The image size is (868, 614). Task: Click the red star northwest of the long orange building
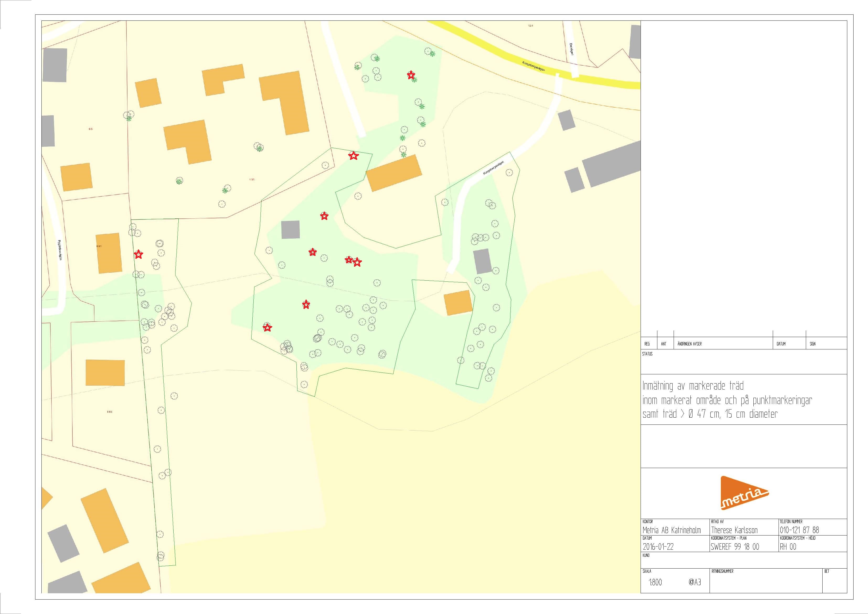click(353, 155)
